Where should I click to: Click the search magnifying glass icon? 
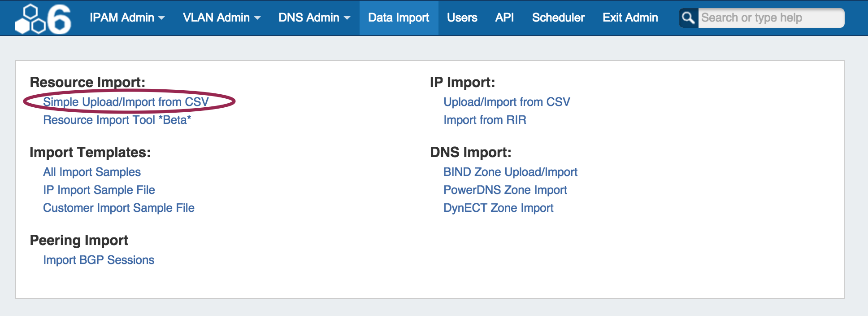688,18
